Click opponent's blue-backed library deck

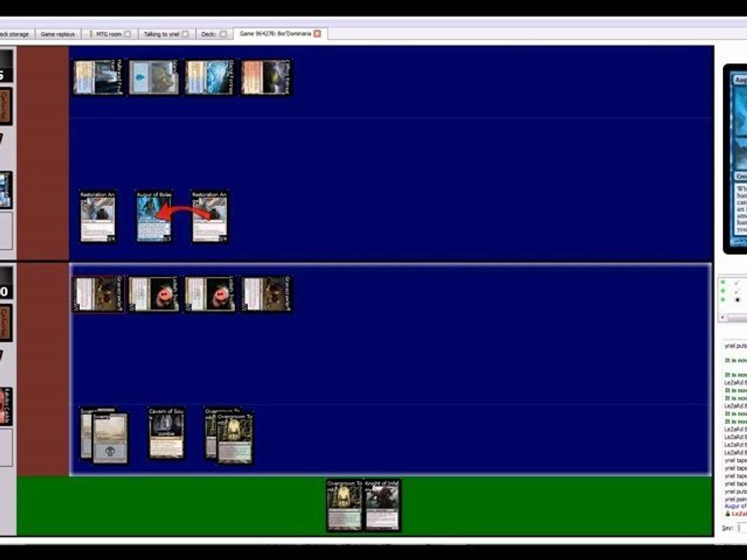coord(5,191)
